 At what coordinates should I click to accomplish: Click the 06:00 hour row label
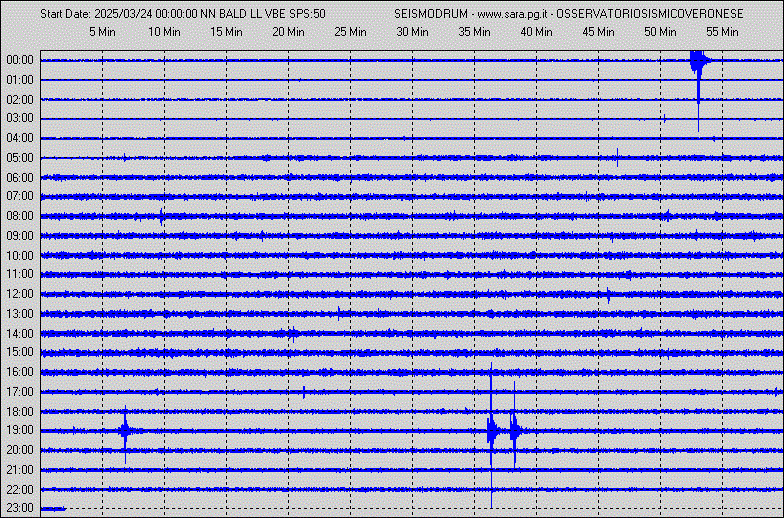point(20,178)
